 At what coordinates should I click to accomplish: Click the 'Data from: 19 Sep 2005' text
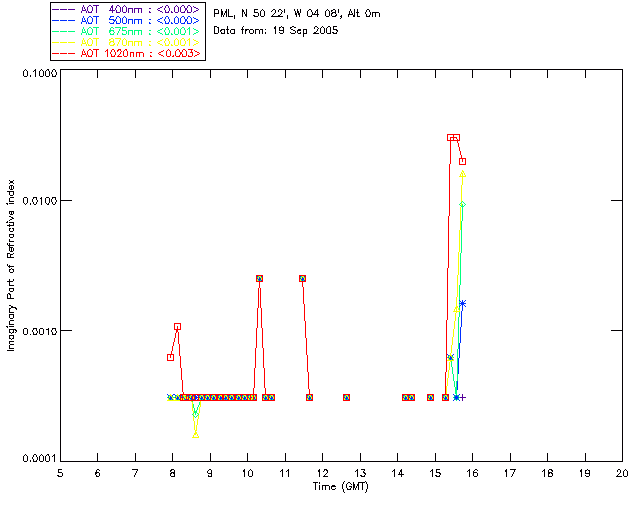tap(276, 31)
